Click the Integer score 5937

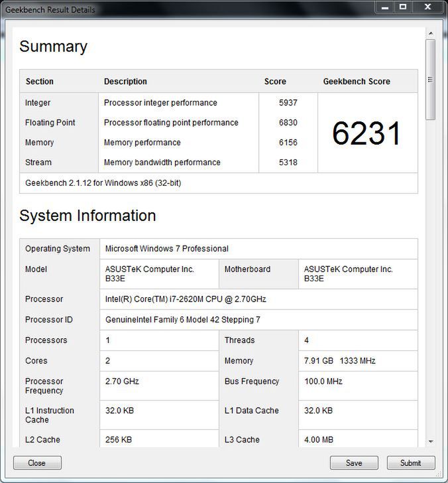(288, 103)
